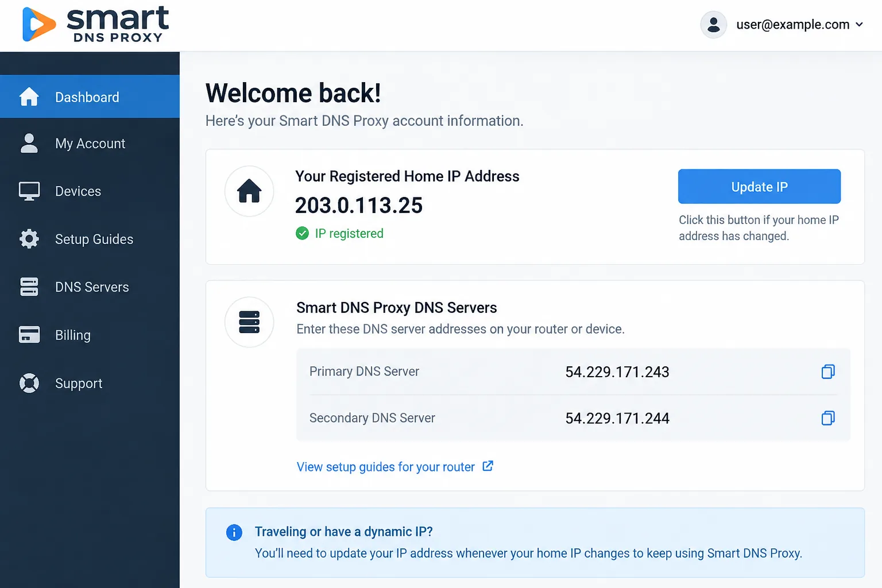Click the server icon in DNS Servers card

point(249,322)
